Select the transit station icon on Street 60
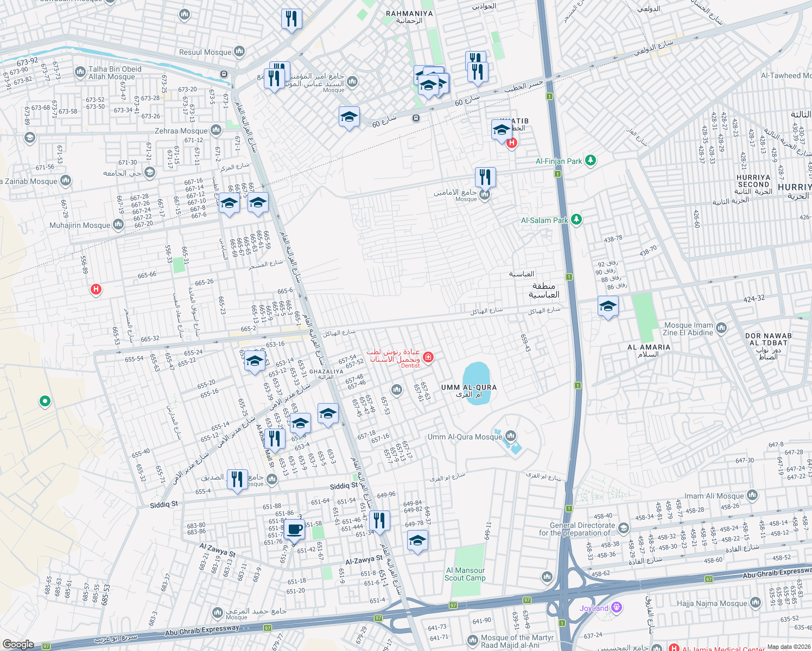 coord(416,118)
